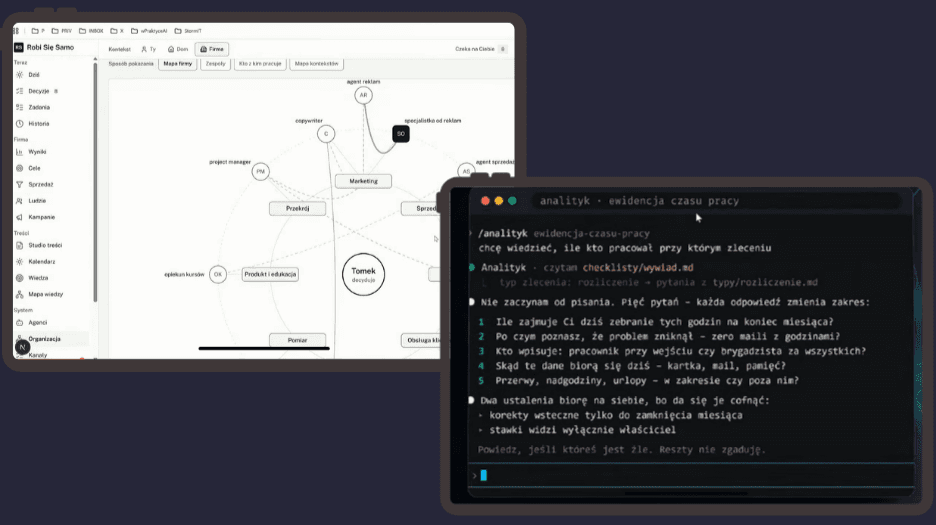Screen dimensions: 936x525
Task: Open the Dziś sidebar icon
Action: click(20, 75)
